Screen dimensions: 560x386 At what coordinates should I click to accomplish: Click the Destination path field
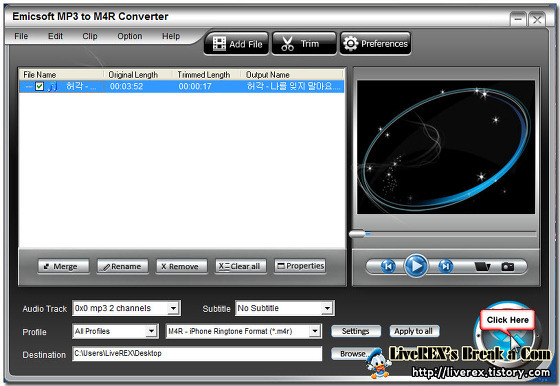click(x=197, y=354)
